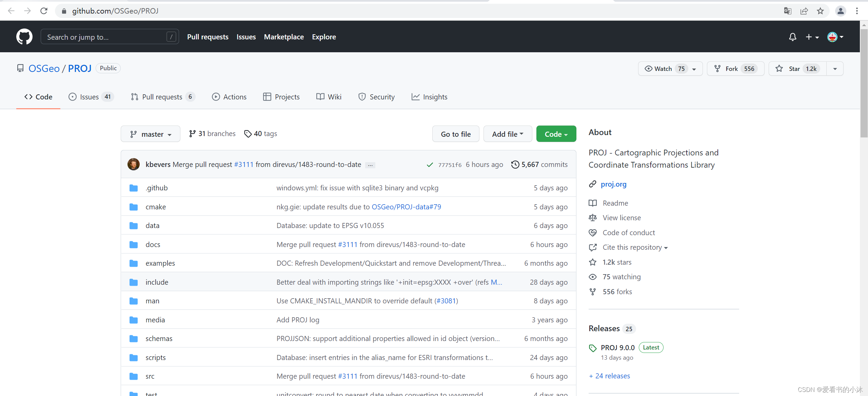Click the browser reload button

(44, 11)
